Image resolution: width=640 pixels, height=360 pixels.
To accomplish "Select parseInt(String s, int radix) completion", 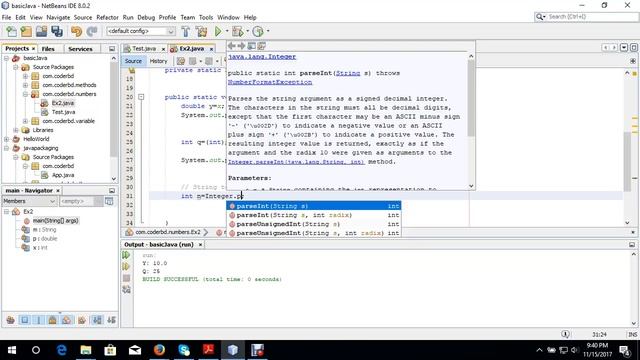I will (x=313, y=215).
